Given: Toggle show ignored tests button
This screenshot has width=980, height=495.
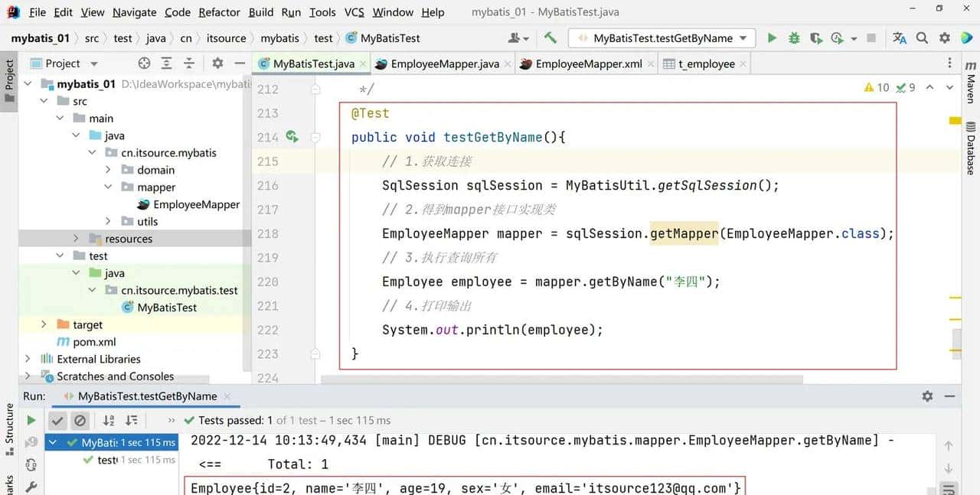Looking at the screenshot, I should 80,420.
